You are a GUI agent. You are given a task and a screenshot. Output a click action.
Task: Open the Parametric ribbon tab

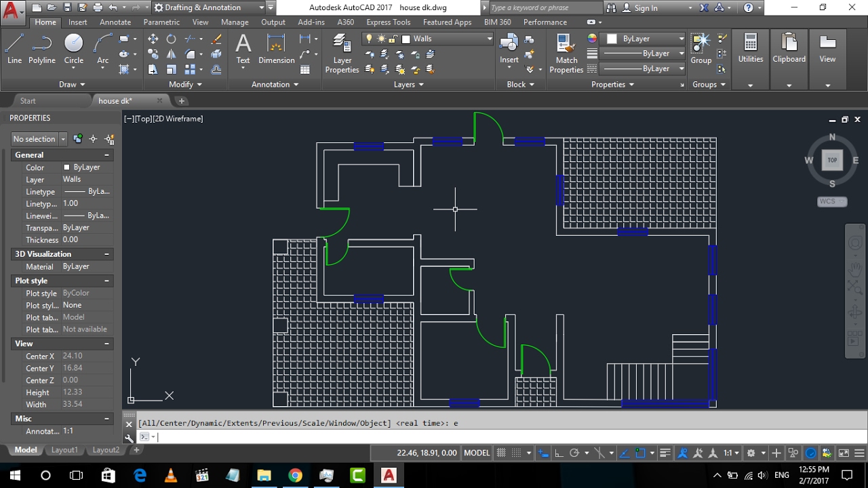[161, 22]
